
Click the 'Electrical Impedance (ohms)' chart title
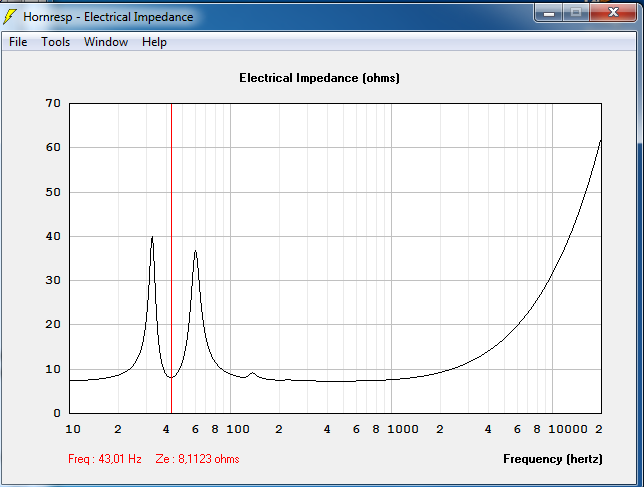319,78
